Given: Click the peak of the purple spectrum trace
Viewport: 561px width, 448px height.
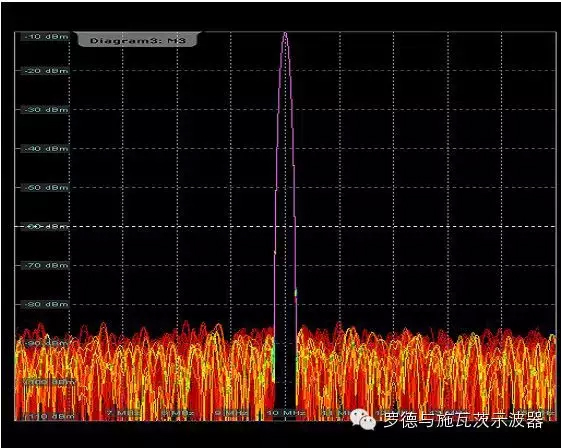Looking at the screenshot, I should click(286, 34).
